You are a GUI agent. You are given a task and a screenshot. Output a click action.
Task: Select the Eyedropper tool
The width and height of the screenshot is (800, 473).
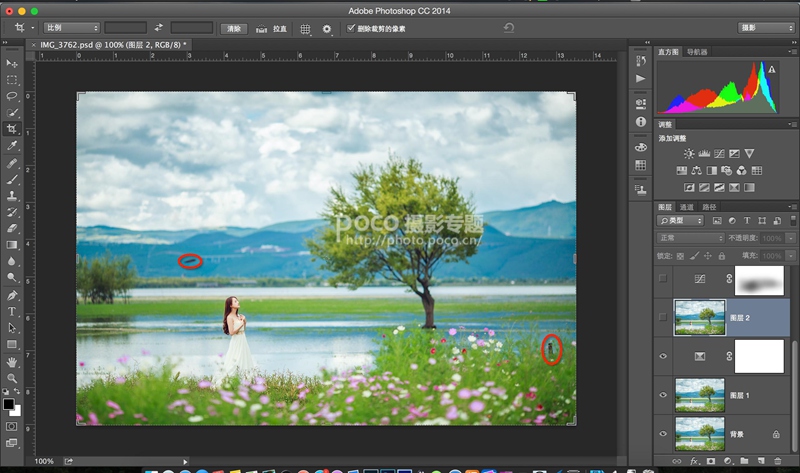click(x=12, y=146)
